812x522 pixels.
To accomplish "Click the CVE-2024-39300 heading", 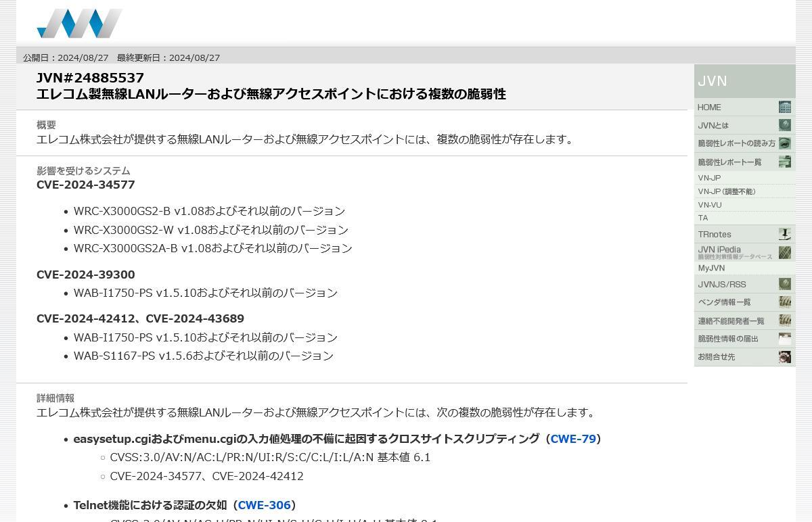I will (x=86, y=275).
